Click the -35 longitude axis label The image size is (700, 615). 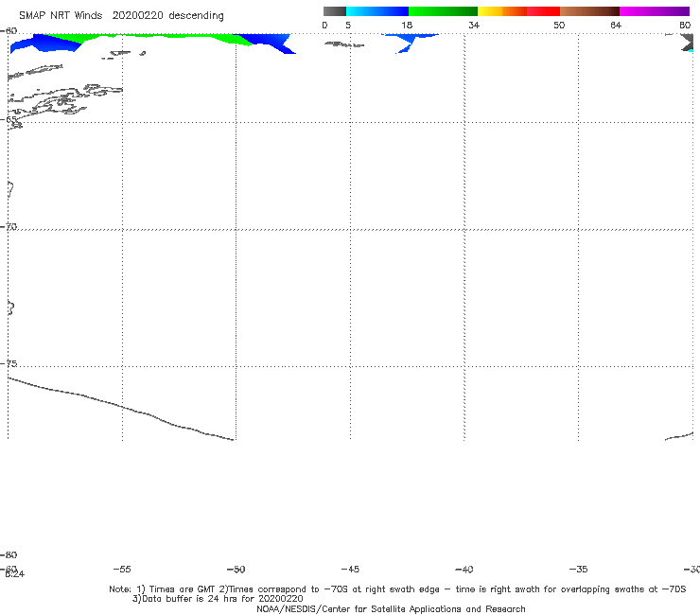(578, 569)
